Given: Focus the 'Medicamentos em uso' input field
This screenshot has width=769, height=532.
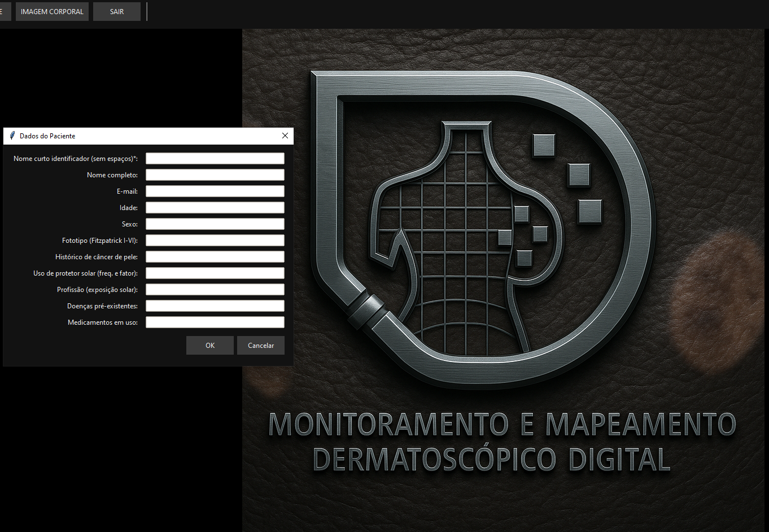Looking at the screenshot, I should [215, 322].
